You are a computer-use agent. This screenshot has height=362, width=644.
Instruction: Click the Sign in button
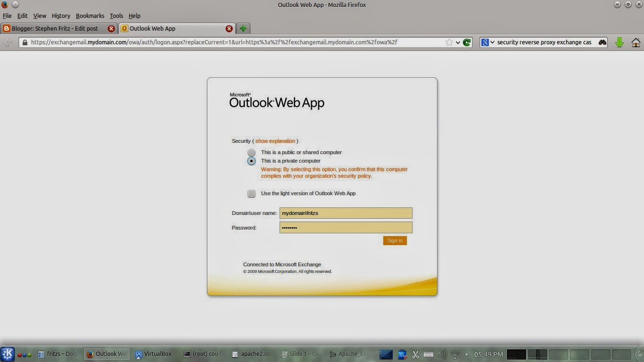coord(395,240)
